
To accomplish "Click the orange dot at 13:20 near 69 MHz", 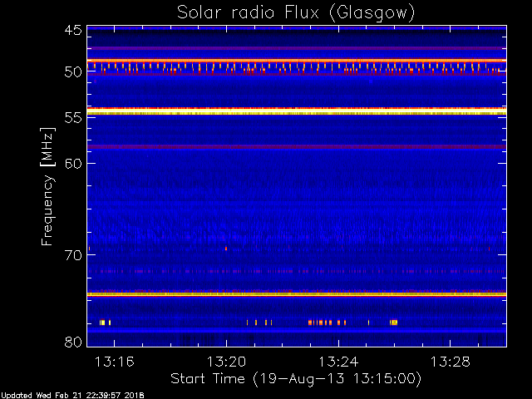I will [x=225, y=248].
